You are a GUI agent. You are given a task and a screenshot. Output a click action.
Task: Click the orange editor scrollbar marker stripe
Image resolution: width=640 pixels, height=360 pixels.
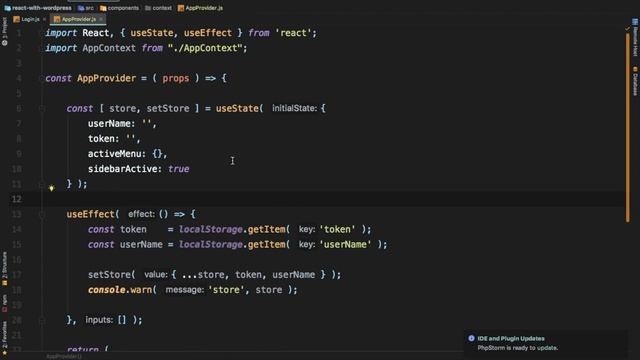[x=627, y=127]
